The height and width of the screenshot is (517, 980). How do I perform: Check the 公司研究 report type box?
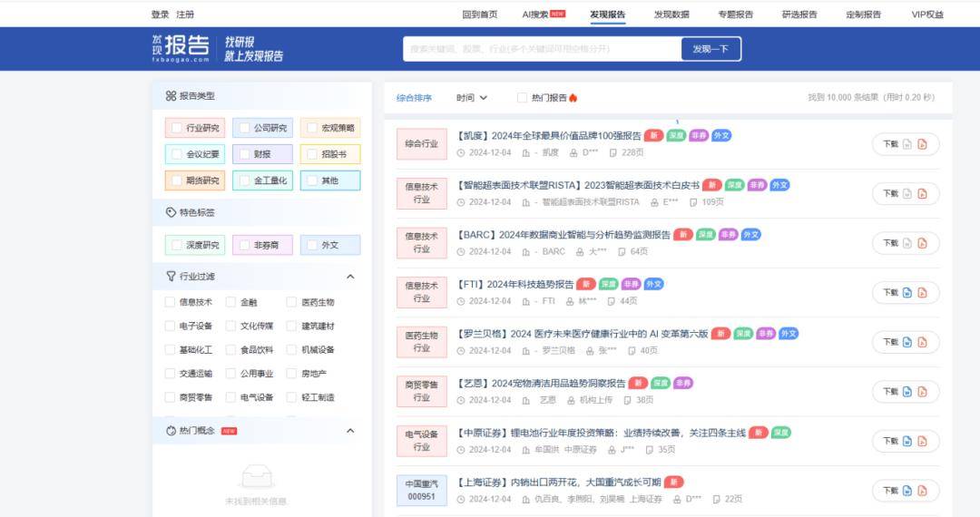pos(244,128)
